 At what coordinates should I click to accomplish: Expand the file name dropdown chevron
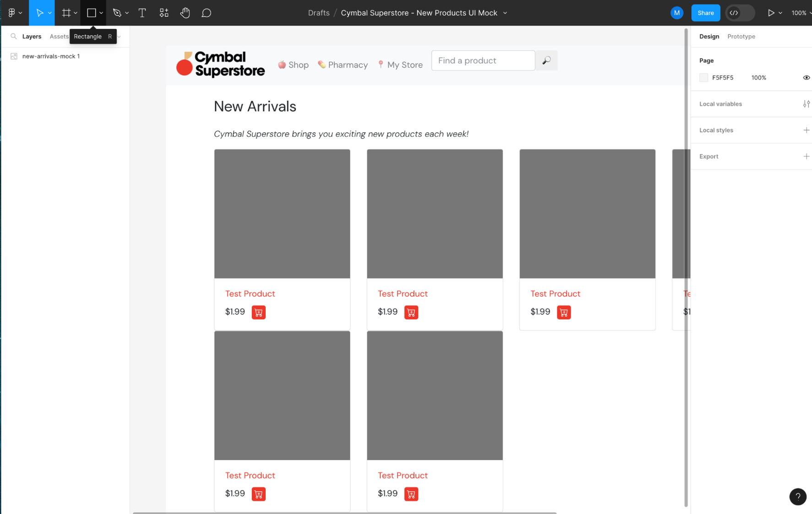click(x=505, y=13)
